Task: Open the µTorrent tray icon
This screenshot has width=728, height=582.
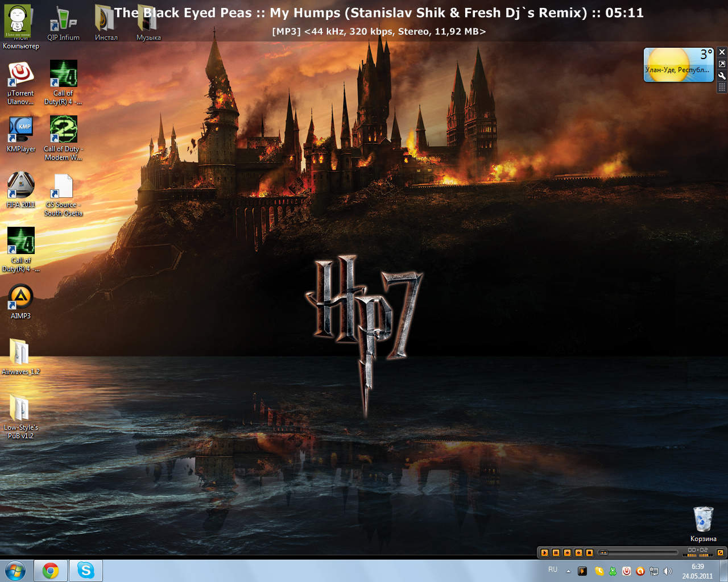Action: click(x=626, y=571)
